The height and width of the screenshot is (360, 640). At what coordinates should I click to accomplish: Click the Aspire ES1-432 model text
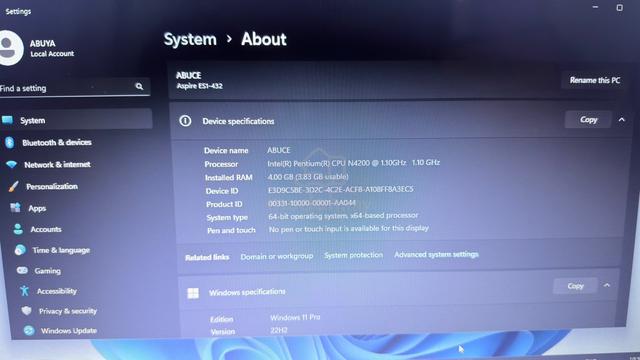click(x=200, y=86)
